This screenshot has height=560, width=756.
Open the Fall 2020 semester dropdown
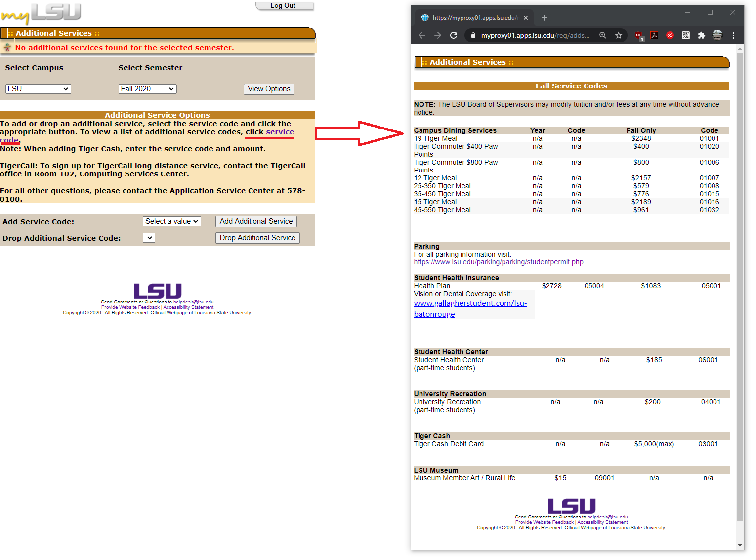point(147,89)
